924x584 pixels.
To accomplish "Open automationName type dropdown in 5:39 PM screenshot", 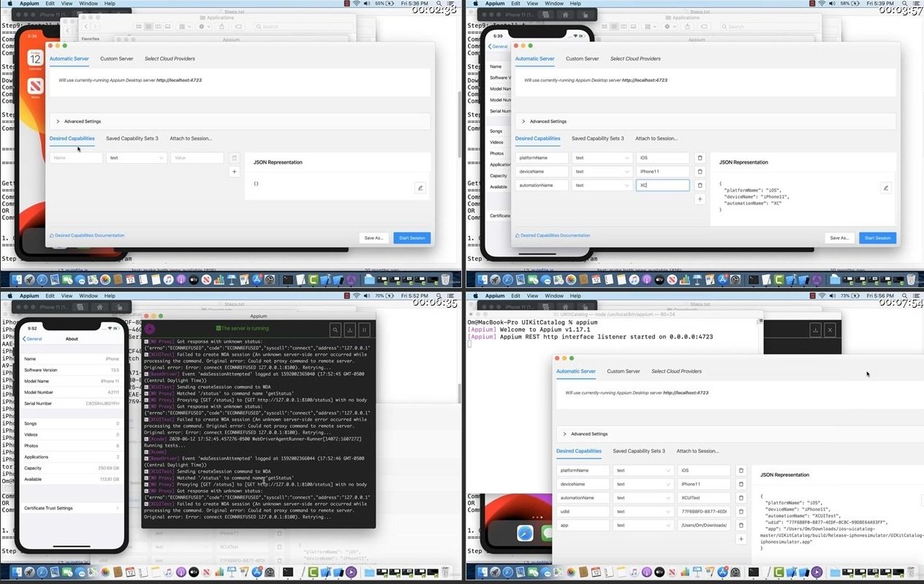I will [x=602, y=186].
